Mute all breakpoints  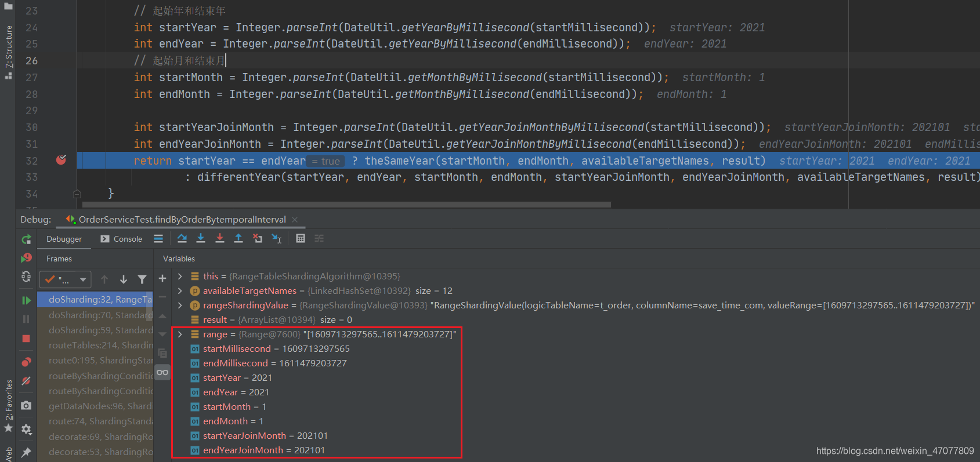[26, 381]
